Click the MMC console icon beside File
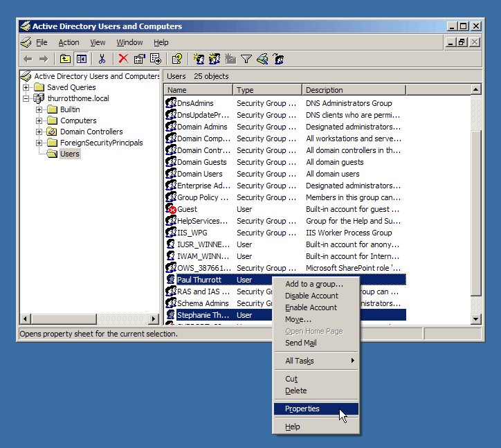This screenshot has width=501, height=448. pyautogui.click(x=26, y=42)
